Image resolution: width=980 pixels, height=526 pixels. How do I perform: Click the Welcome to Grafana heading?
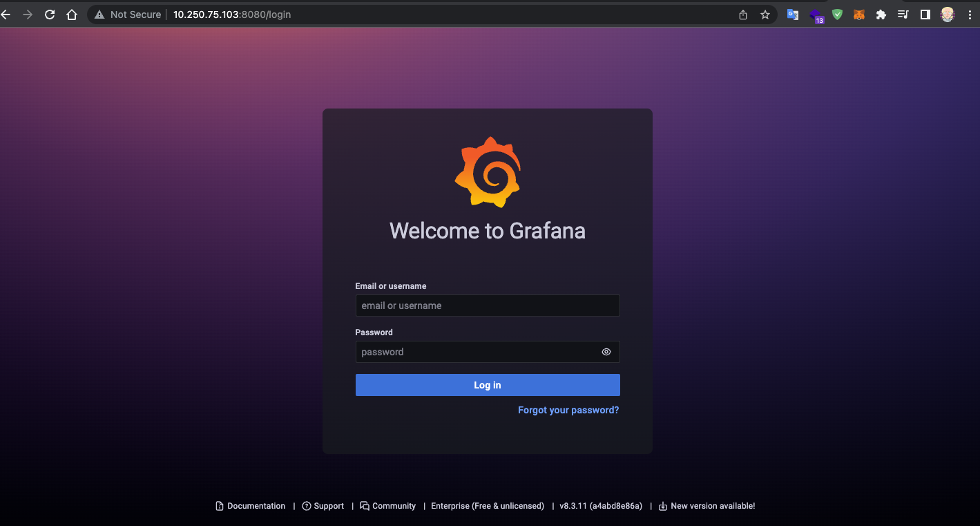[x=488, y=230]
